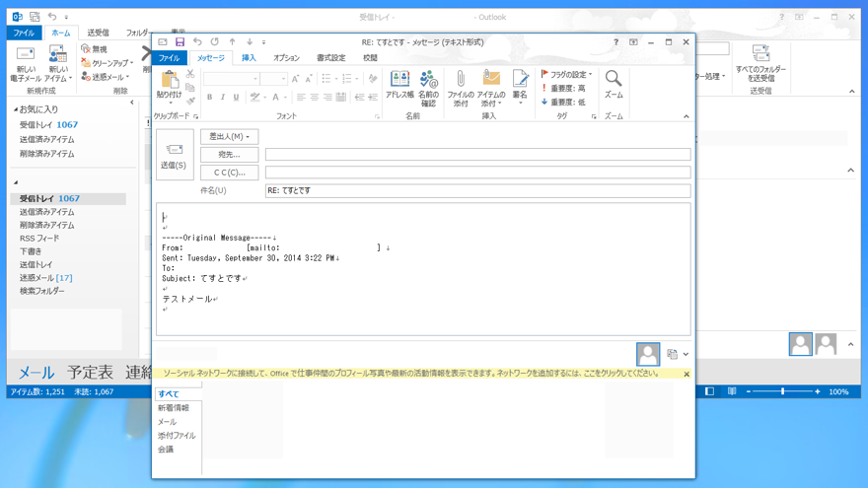Focus the CC address input field
The image size is (868, 488).
[x=477, y=173]
